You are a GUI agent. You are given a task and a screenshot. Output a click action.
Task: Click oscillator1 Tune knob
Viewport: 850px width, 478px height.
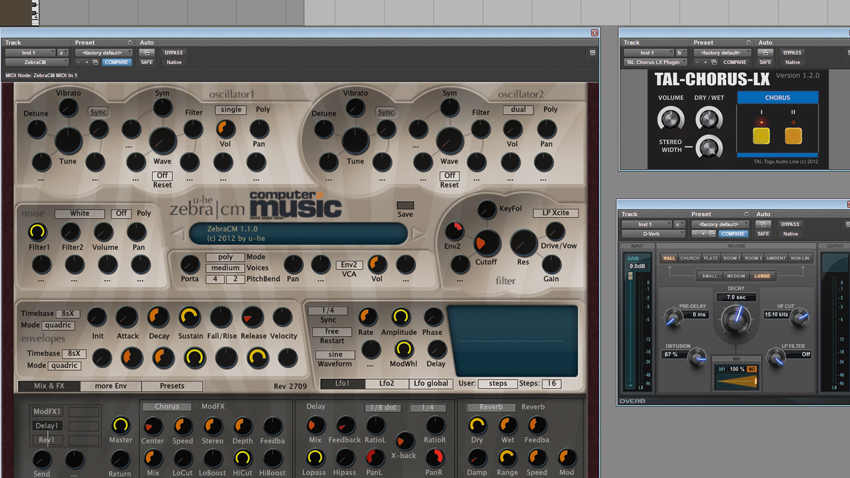[x=68, y=140]
